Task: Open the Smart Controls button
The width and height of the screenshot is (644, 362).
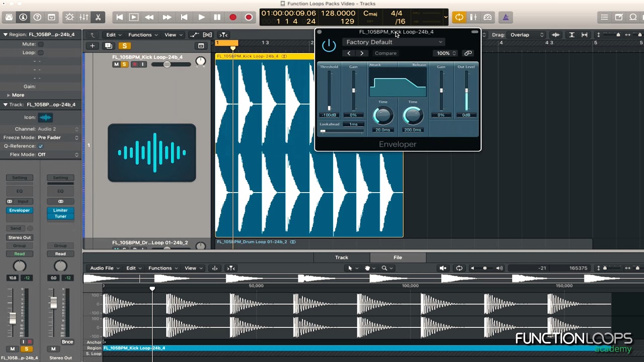Action: coord(69,17)
